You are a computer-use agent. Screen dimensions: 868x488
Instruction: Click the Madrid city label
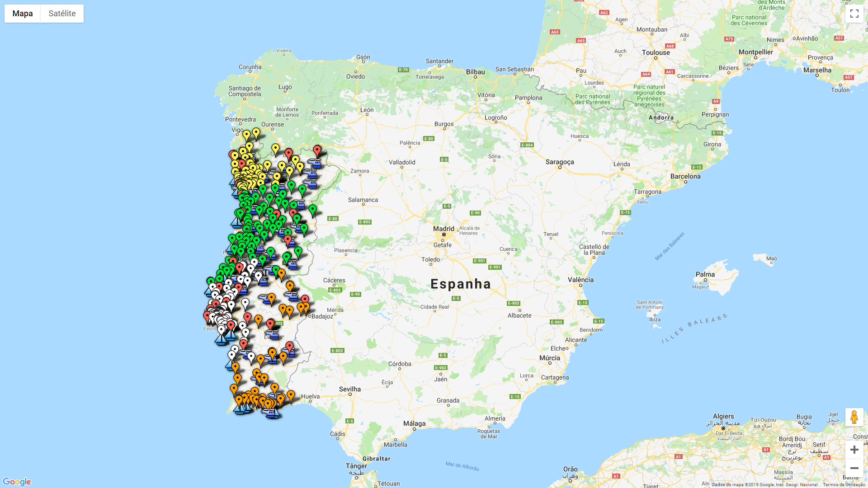pyautogui.click(x=443, y=229)
